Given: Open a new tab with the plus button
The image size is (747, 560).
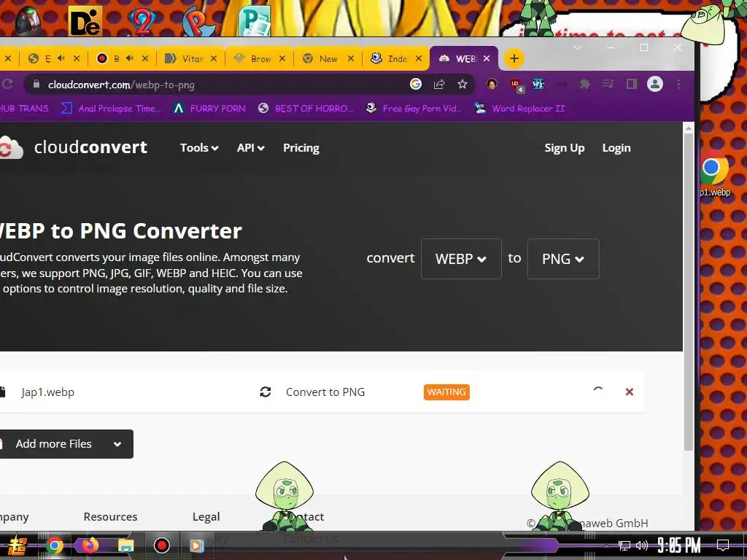Looking at the screenshot, I should [514, 58].
